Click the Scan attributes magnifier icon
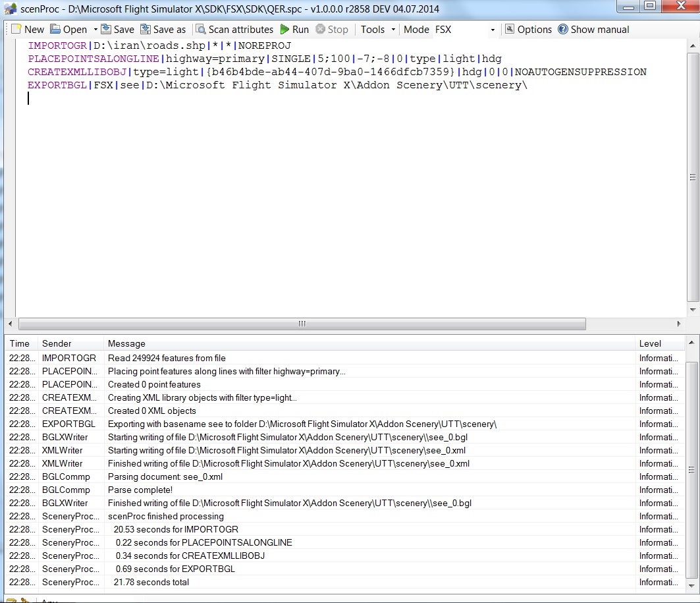The width and height of the screenshot is (700, 603). 201,29
